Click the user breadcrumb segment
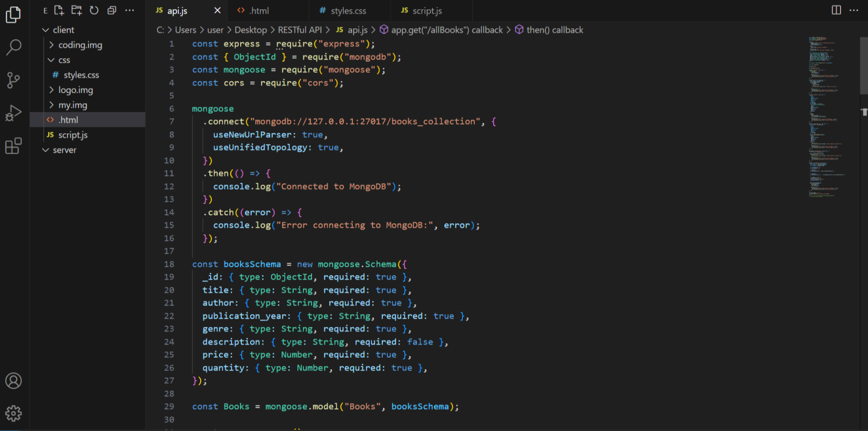The width and height of the screenshot is (868, 431). tap(215, 30)
